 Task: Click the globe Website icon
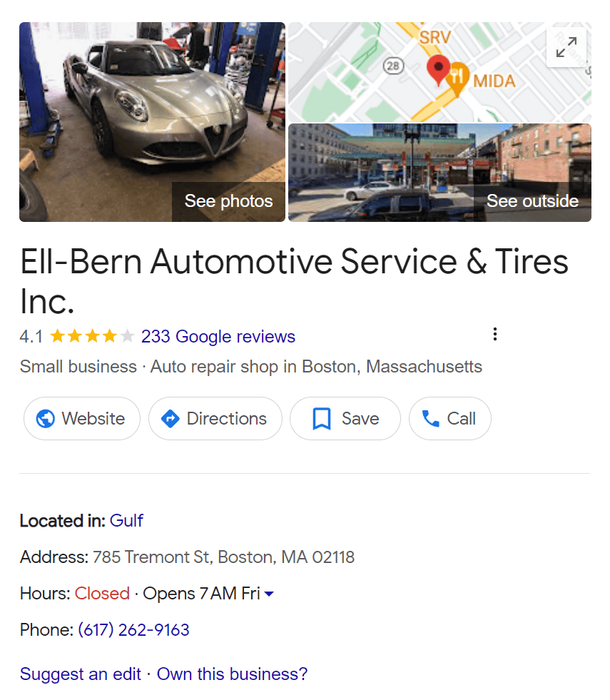click(x=46, y=419)
